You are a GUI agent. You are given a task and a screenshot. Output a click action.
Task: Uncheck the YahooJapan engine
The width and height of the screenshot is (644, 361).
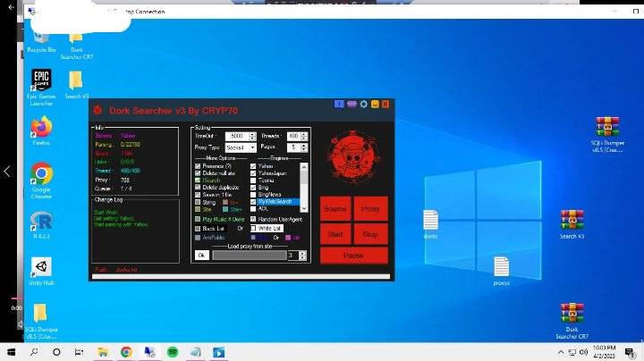coord(253,173)
